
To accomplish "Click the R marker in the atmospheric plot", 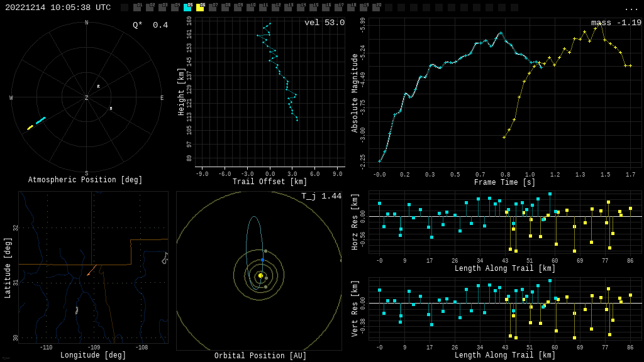I will [98, 87].
